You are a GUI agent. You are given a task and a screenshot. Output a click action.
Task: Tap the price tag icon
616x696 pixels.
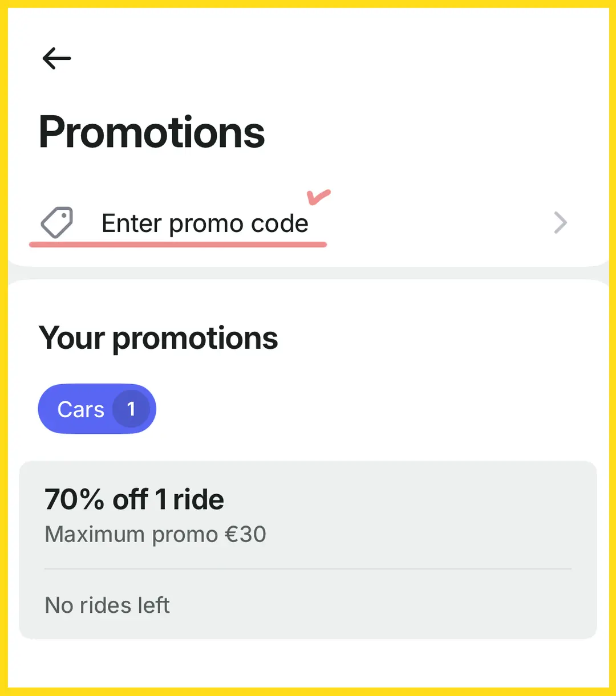[57, 222]
